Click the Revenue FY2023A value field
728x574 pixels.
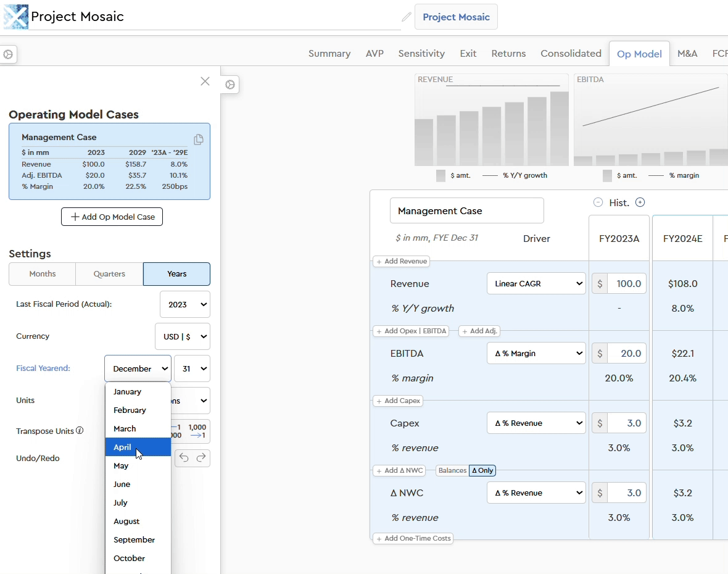[x=626, y=284]
